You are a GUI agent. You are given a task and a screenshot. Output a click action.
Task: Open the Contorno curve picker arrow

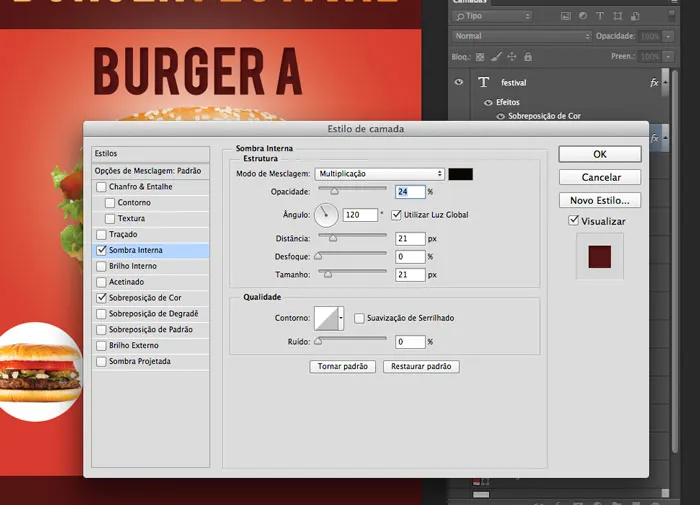(341, 318)
